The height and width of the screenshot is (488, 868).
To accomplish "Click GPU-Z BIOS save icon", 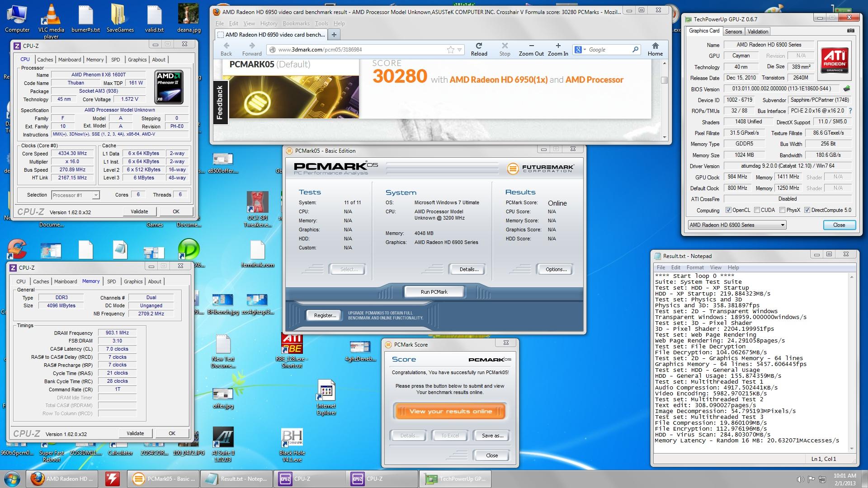I will click(x=847, y=89).
